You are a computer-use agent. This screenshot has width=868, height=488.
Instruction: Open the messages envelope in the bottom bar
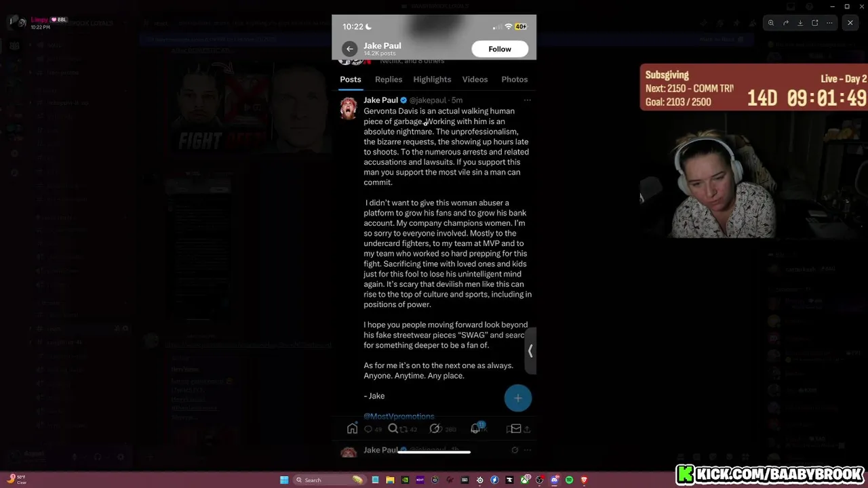point(515,428)
